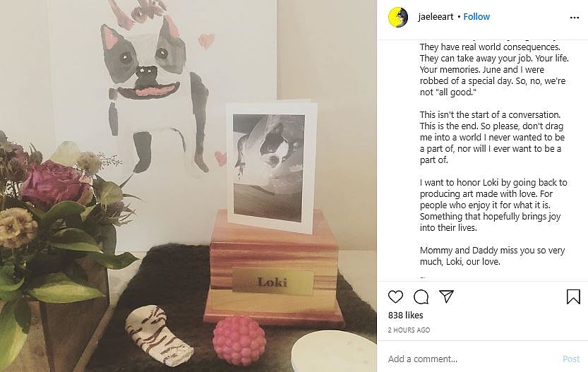Focus the Add a comment field

[472, 359]
